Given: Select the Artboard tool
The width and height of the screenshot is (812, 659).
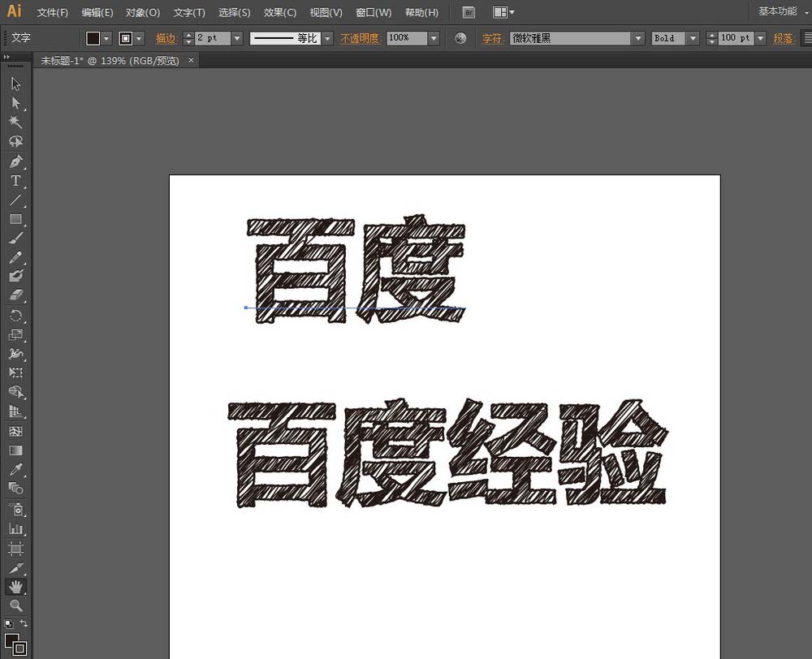Looking at the screenshot, I should coord(15,549).
